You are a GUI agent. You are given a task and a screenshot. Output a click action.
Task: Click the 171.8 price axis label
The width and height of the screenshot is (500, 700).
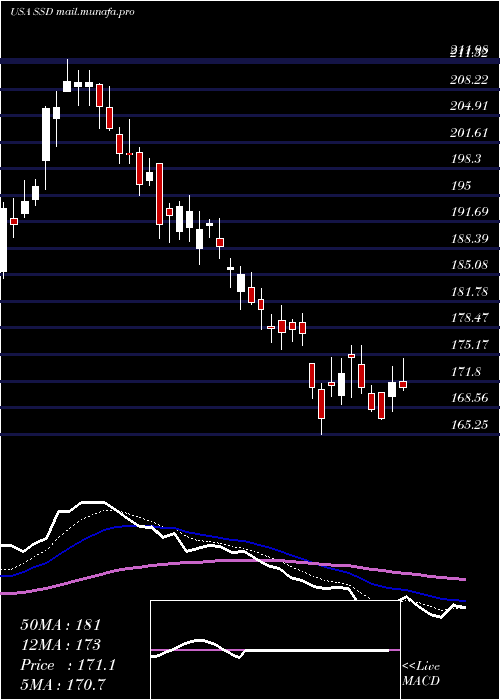(x=466, y=371)
